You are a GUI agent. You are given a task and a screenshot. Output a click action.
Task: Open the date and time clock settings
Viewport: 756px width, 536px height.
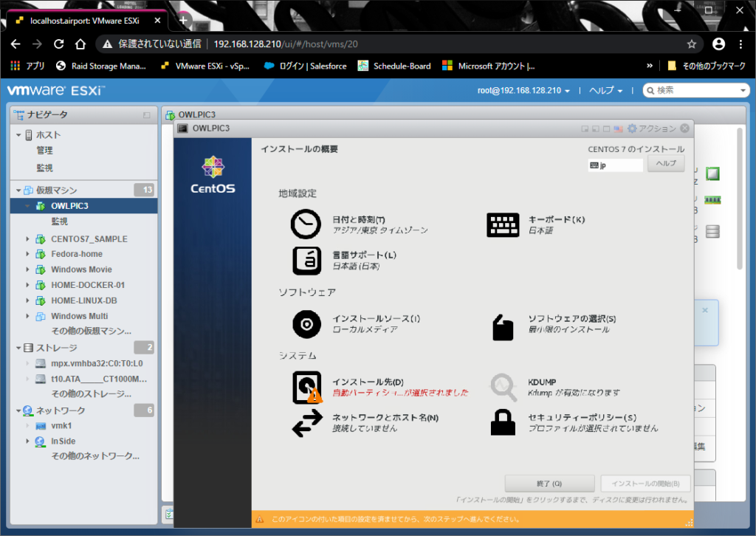pyautogui.click(x=306, y=224)
